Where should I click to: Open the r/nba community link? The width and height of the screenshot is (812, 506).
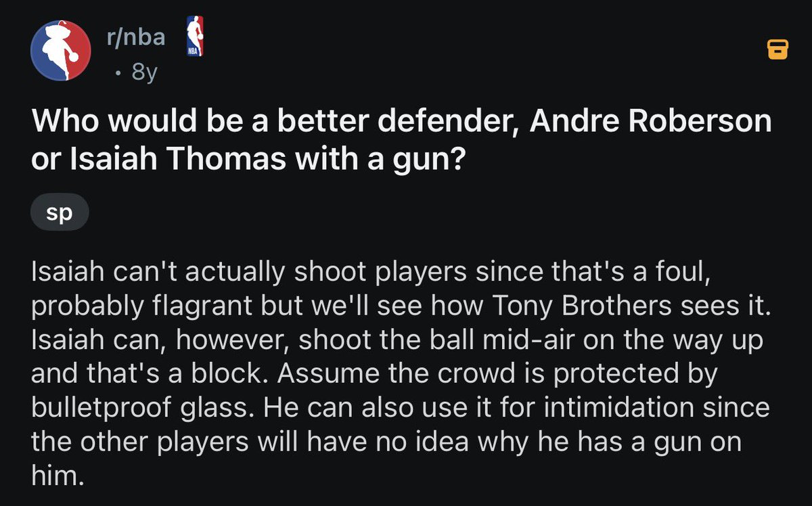pyautogui.click(x=135, y=38)
